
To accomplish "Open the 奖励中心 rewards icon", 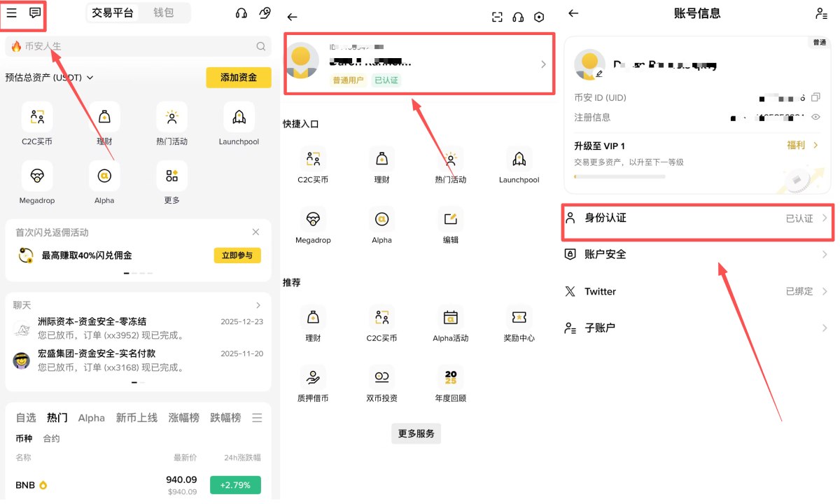I will coord(519,318).
